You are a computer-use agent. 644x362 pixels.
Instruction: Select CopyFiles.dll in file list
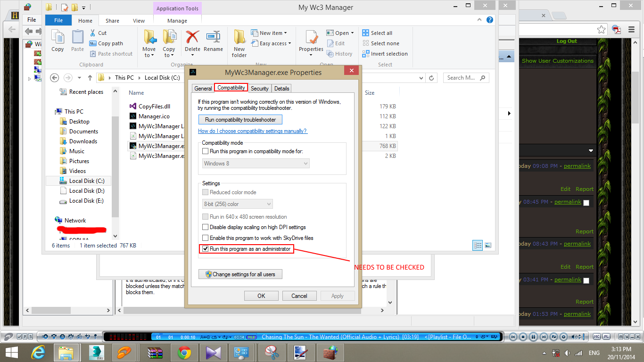(x=154, y=107)
